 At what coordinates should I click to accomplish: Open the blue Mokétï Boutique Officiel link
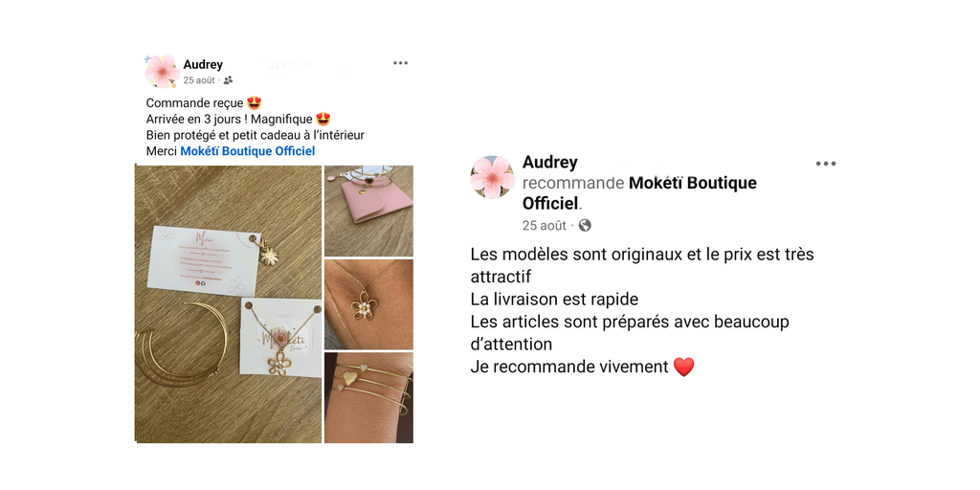tap(248, 151)
